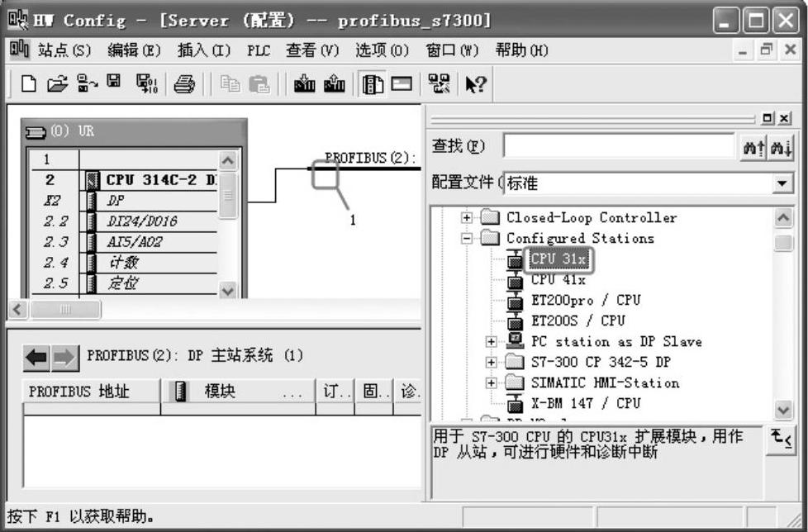Download configuration to module icon

(x=304, y=83)
